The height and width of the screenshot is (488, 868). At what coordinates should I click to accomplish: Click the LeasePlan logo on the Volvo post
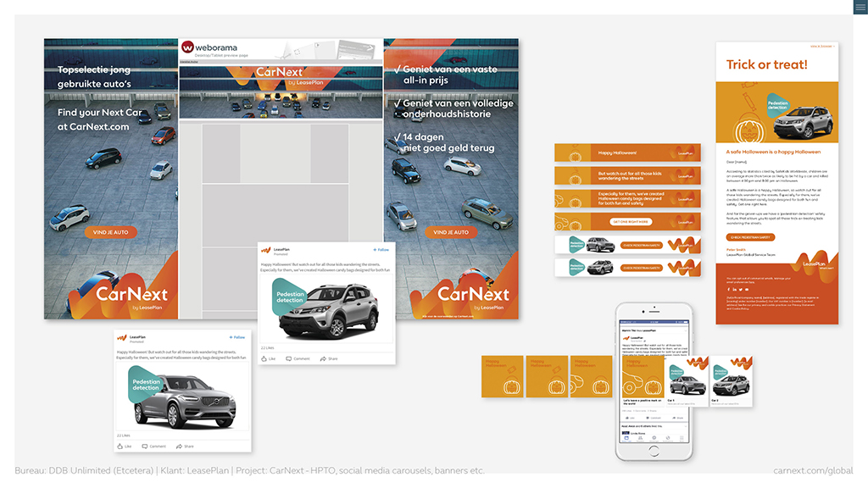[122, 338]
